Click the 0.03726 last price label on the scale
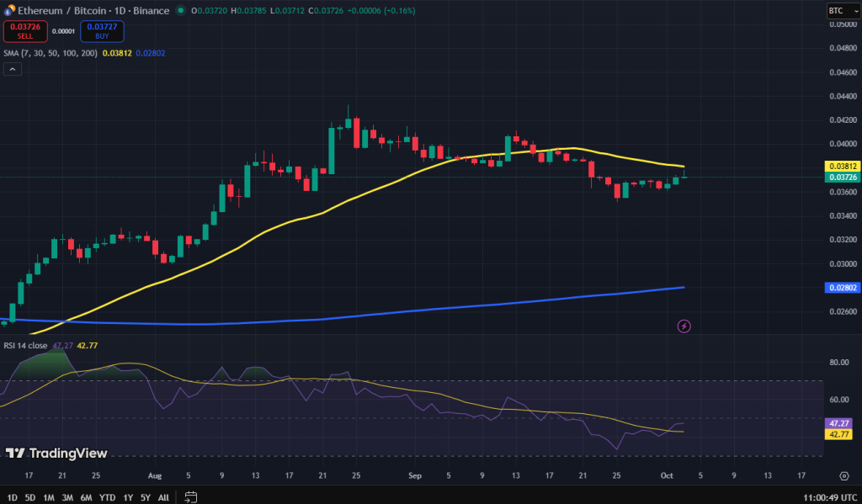 (842, 178)
